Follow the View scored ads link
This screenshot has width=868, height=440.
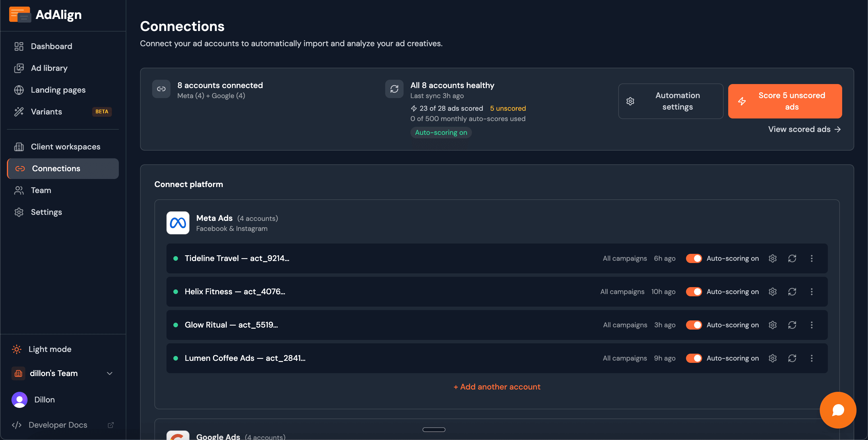click(x=804, y=129)
